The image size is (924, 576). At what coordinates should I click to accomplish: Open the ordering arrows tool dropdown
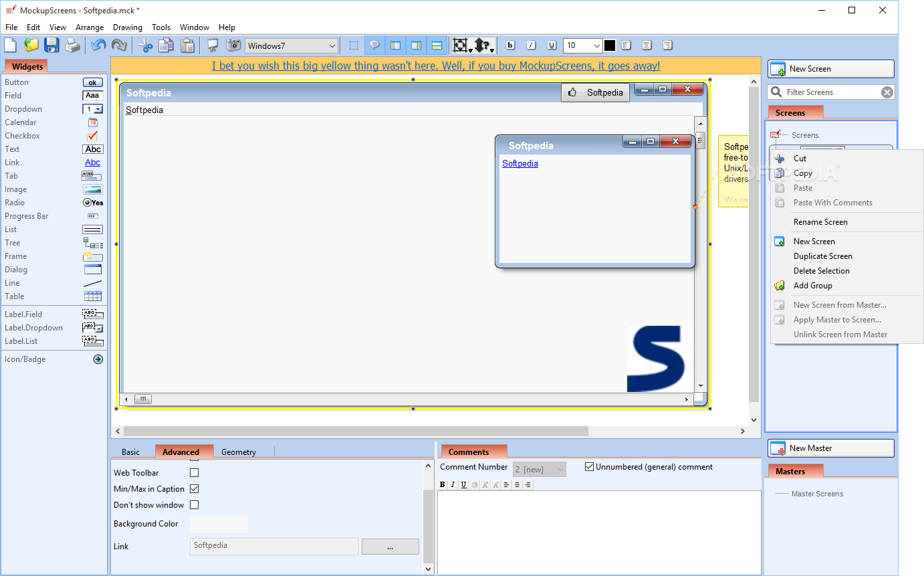[x=491, y=50]
